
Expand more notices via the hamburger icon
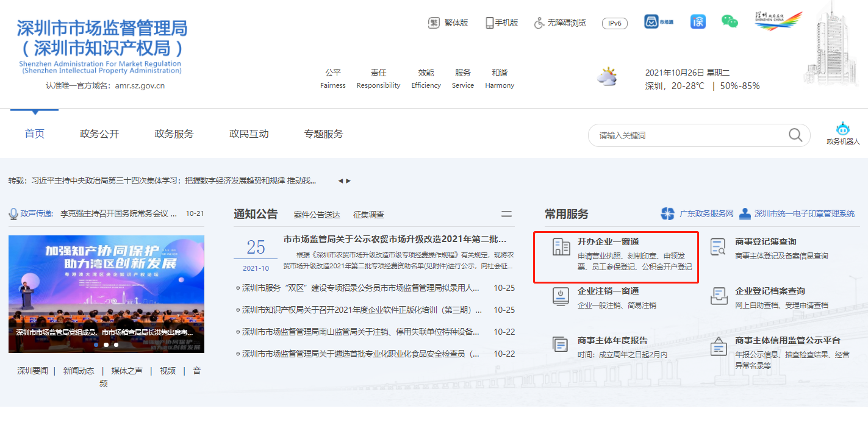(x=506, y=214)
